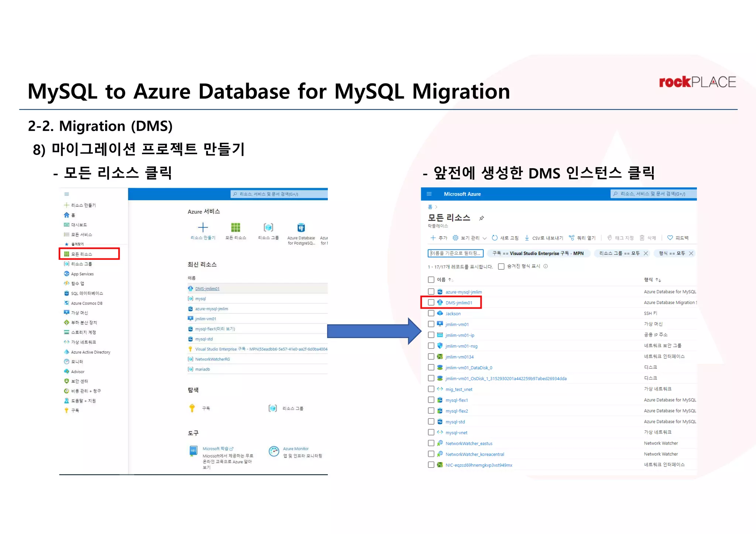Image resolution: width=756 pixels, height=534 pixels.
Task: Open the hamburger menu in the left portal screenshot
Action: pos(66,194)
